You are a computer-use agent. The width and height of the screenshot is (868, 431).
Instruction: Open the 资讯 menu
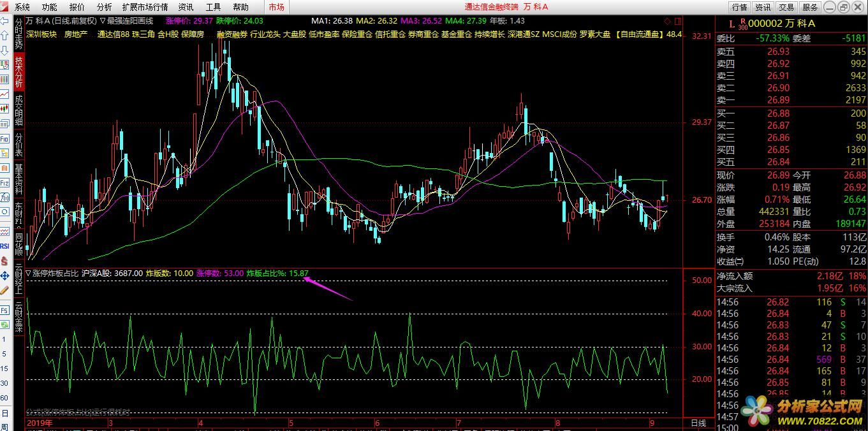(186, 7)
